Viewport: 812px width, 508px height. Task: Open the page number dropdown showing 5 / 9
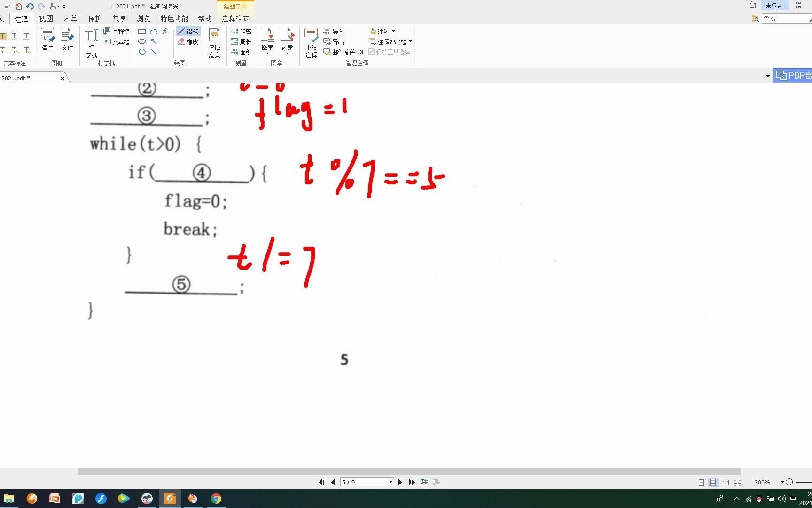click(390, 482)
